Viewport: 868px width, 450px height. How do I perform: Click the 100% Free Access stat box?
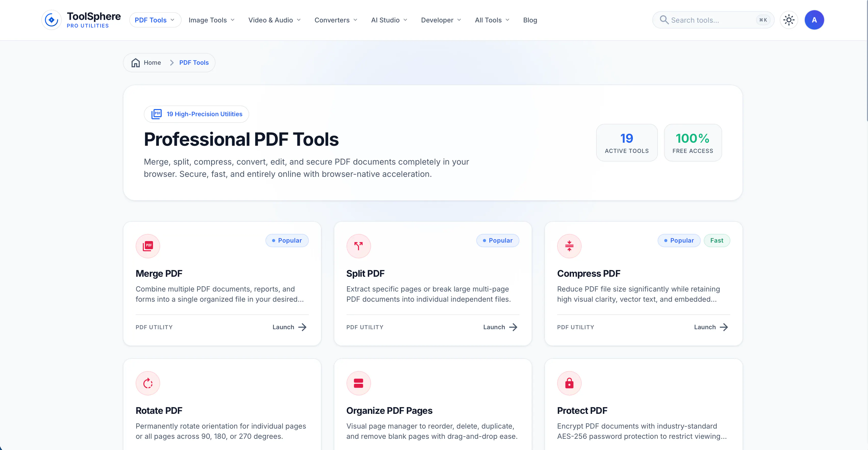[693, 142]
